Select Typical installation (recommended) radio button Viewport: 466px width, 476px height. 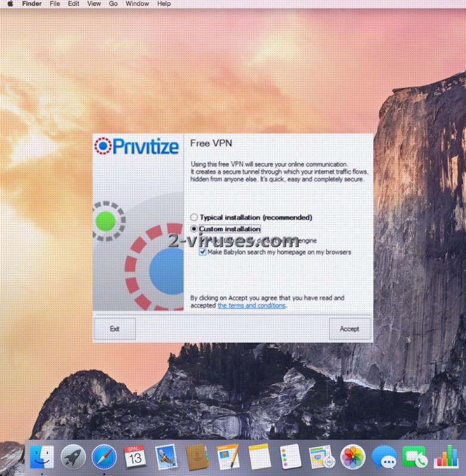pyautogui.click(x=194, y=217)
